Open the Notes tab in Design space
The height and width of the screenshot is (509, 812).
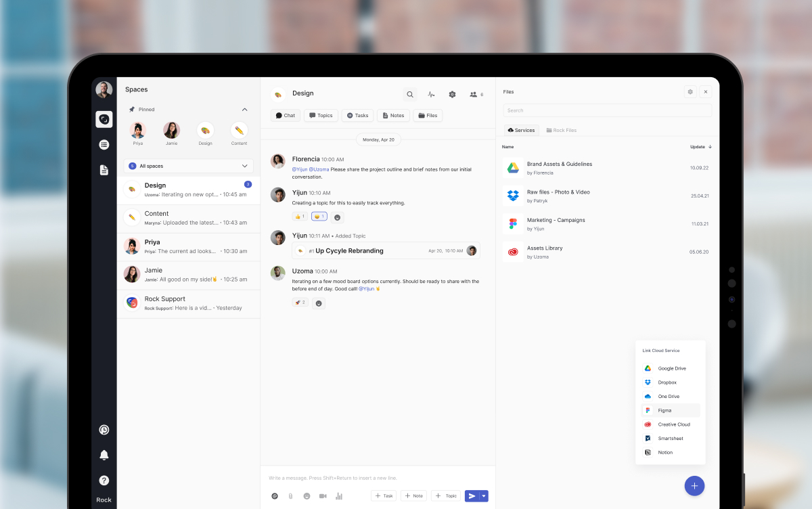pos(393,115)
